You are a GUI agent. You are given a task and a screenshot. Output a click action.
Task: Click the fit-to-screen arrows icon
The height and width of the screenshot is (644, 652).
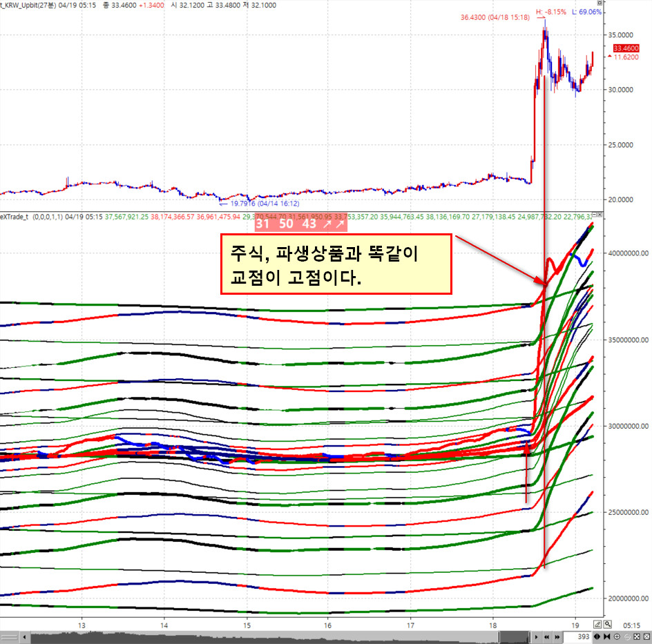point(637,637)
